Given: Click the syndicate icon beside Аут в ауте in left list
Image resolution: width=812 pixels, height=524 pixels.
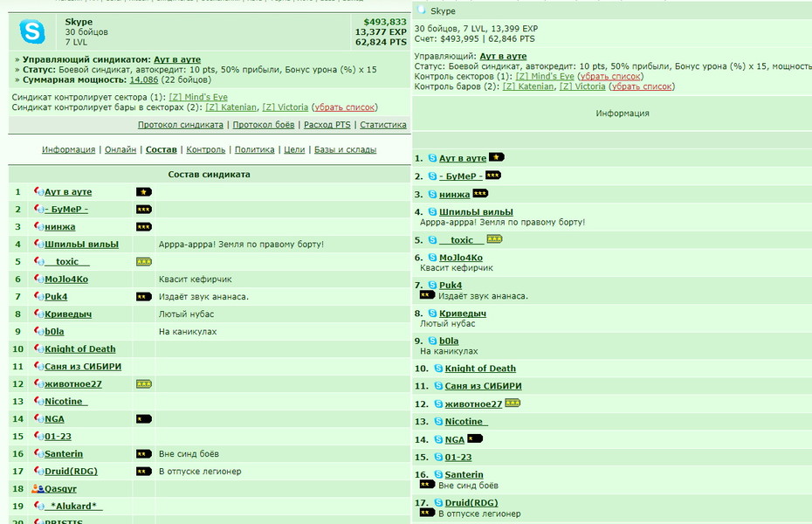Looking at the screenshot, I should 38,191.
